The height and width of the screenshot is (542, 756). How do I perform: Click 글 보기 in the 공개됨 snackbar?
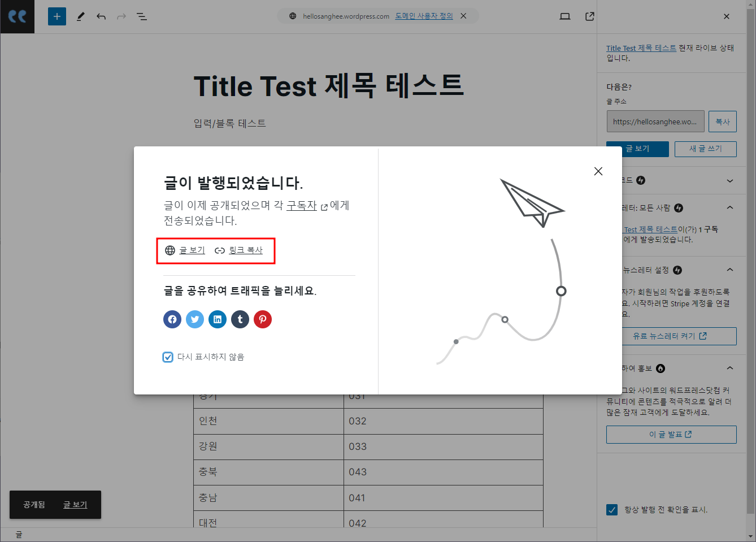pyautogui.click(x=75, y=505)
